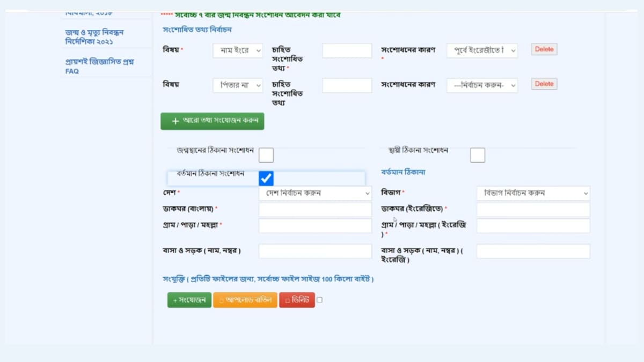Open the second বিষয় dropdown showing পিতার না
This screenshot has width=644, height=362.
[x=237, y=85]
